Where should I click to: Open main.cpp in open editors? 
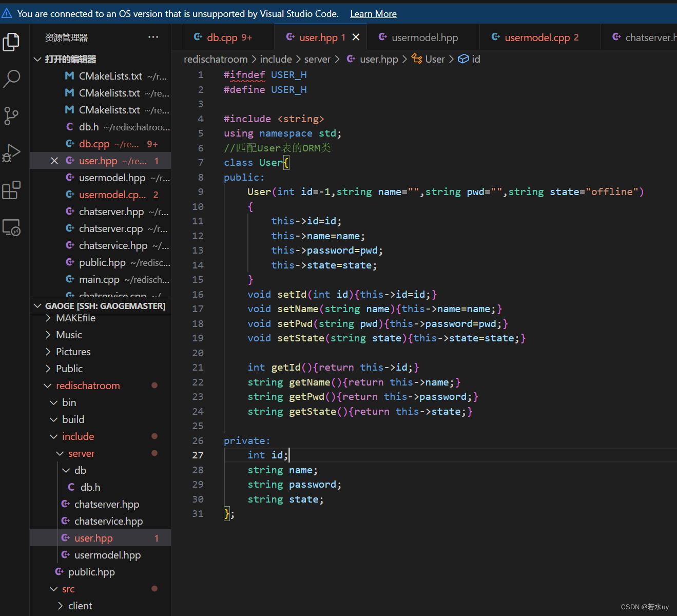click(99, 279)
